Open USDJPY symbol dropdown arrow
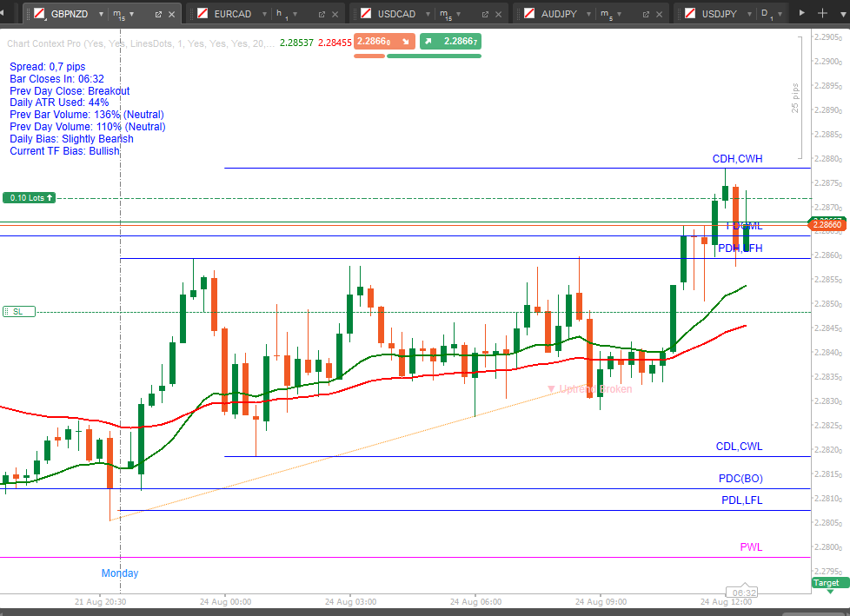 point(750,14)
